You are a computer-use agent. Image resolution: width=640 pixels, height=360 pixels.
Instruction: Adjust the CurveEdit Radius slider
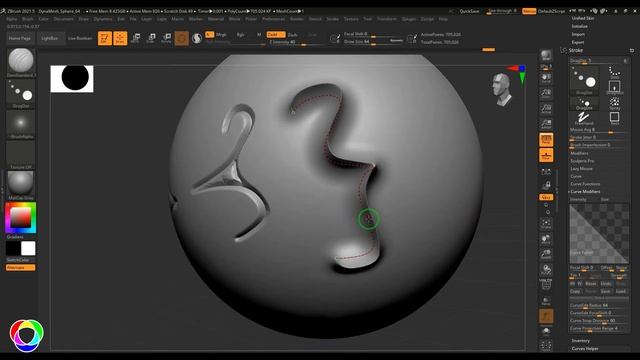[x=598, y=305]
